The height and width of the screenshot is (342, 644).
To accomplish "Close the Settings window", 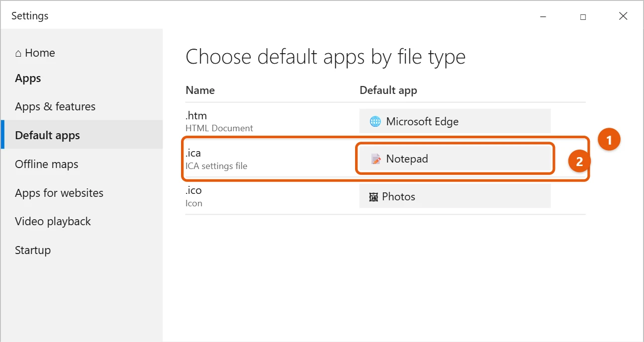I will coord(623,16).
